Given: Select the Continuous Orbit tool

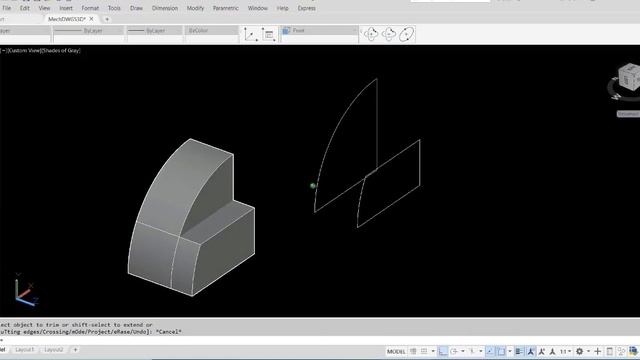Looking at the screenshot, I should (407, 34).
